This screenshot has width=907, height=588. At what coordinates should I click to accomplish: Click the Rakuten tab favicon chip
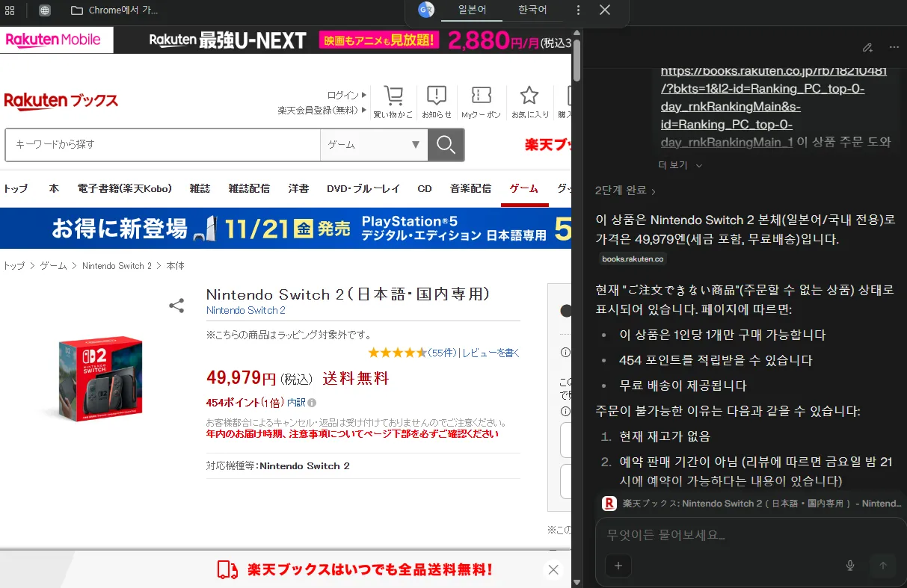click(609, 504)
